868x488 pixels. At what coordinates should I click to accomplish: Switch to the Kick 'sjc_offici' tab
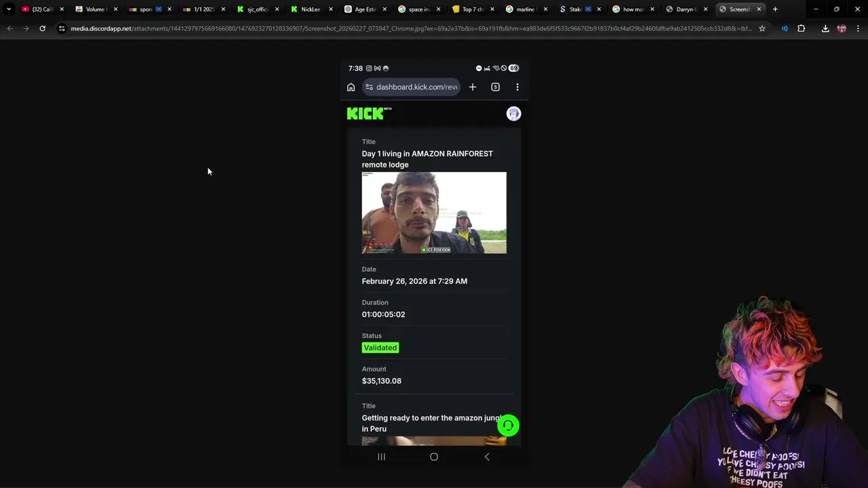[258, 9]
